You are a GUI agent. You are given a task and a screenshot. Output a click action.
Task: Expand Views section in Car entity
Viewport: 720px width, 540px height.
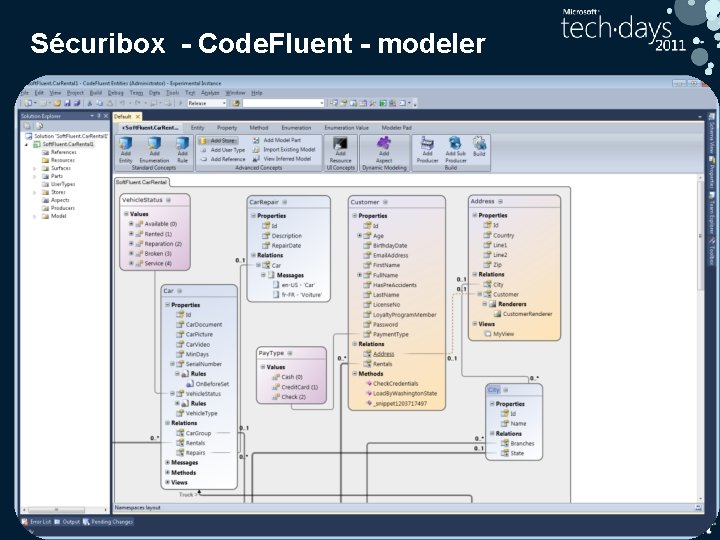point(167,483)
